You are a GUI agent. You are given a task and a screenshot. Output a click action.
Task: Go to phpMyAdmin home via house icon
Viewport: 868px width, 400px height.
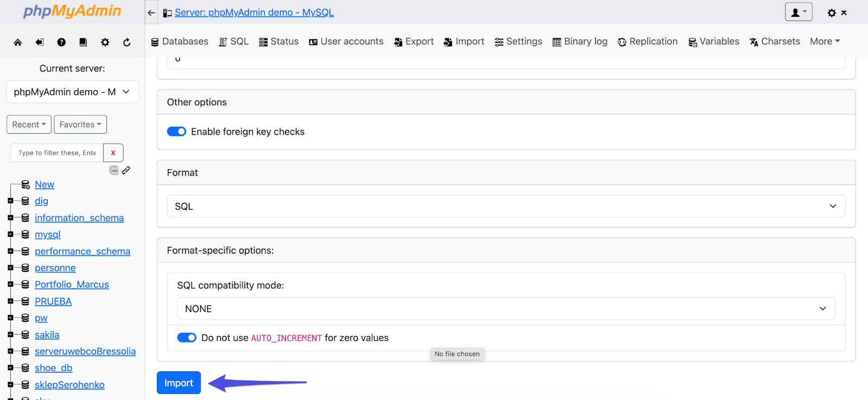(18, 42)
